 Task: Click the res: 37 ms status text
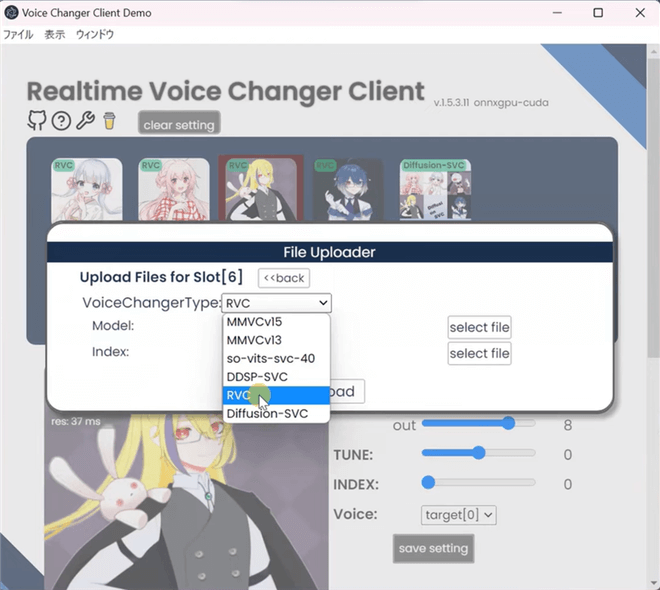pyautogui.click(x=76, y=421)
